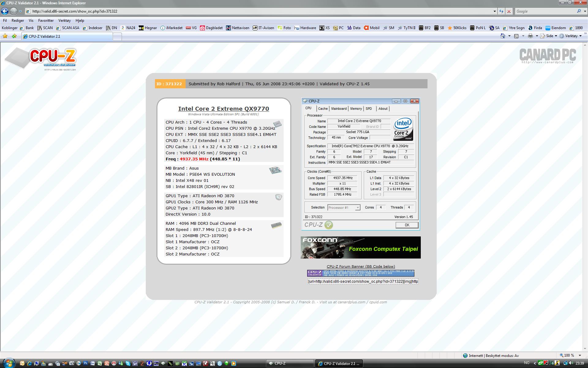Switch to the CPU-Z taskbar window button
Viewport: 588px width, 368px height.
pos(290,363)
